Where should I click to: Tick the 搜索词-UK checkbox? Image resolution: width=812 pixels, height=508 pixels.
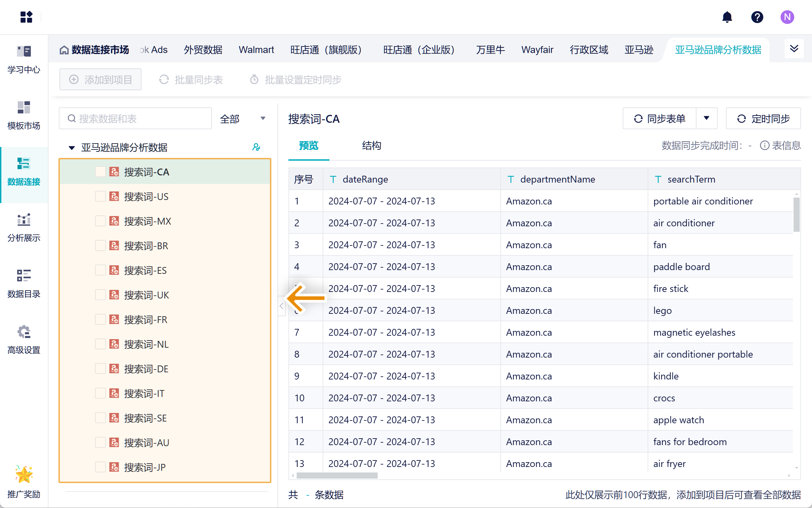click(100, 295)
